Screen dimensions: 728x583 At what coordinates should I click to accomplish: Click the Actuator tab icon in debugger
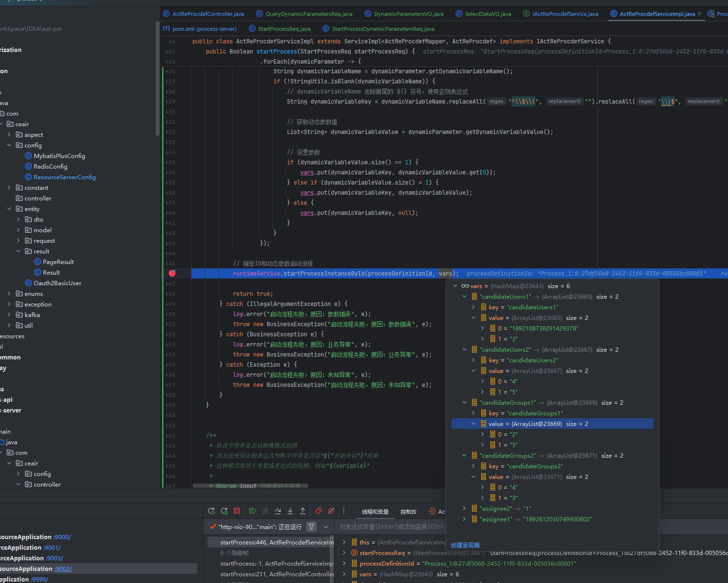pos(432,512)
